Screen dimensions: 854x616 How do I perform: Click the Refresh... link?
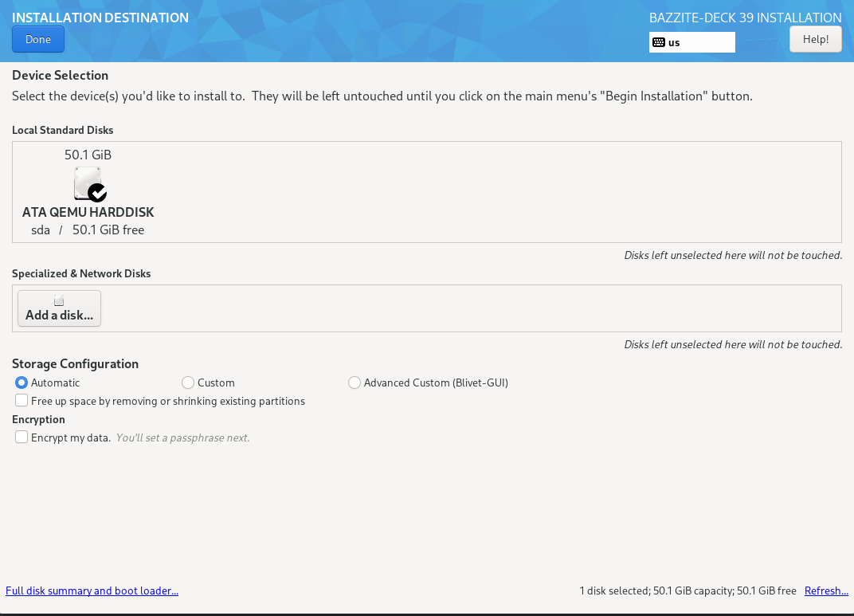click(x=826, y=590)
